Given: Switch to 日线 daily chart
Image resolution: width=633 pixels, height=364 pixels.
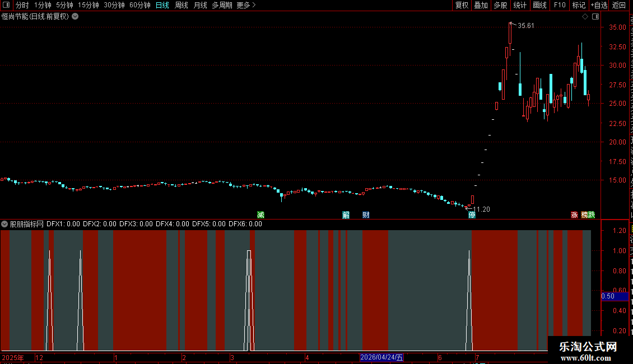Looking at the screenshot, I should click(x=162, y=5).
